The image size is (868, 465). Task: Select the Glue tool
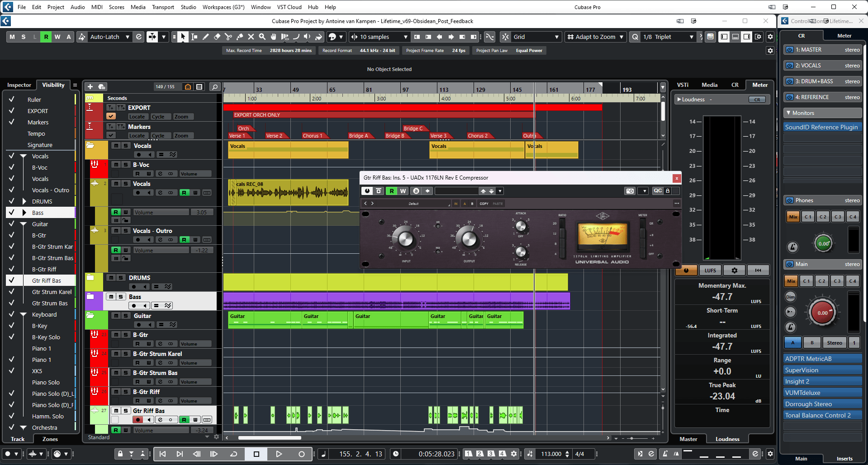coord(240,37)
